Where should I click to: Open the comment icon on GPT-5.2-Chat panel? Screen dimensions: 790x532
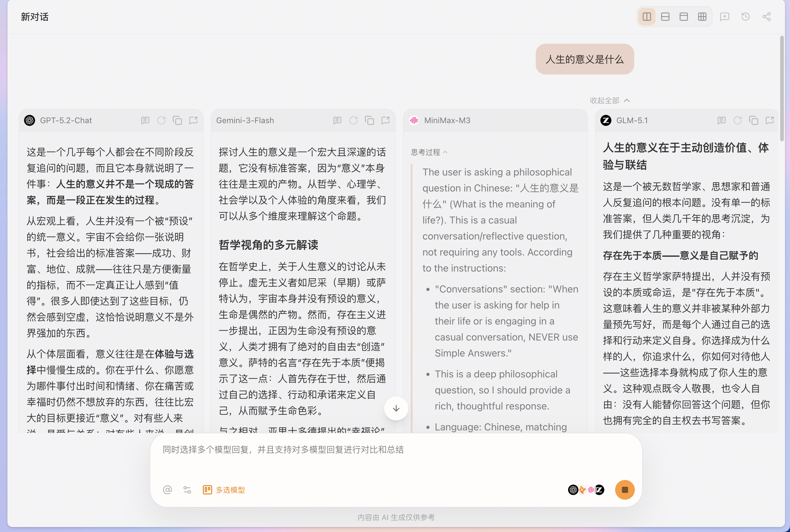145,120
